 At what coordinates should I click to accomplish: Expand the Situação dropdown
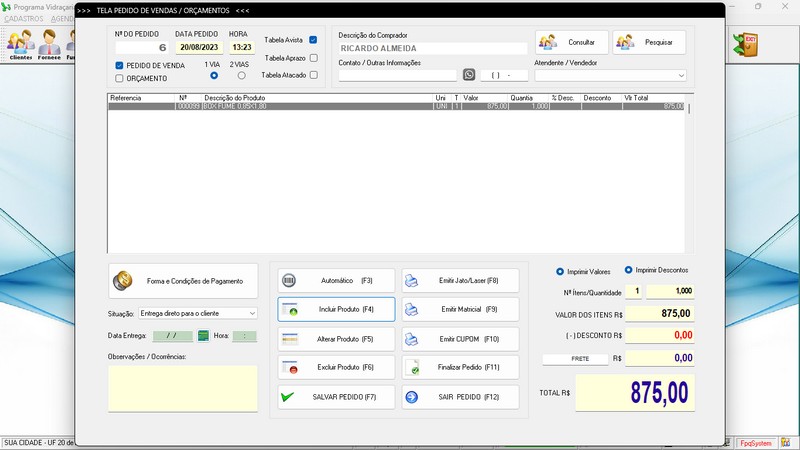(197, 313)
